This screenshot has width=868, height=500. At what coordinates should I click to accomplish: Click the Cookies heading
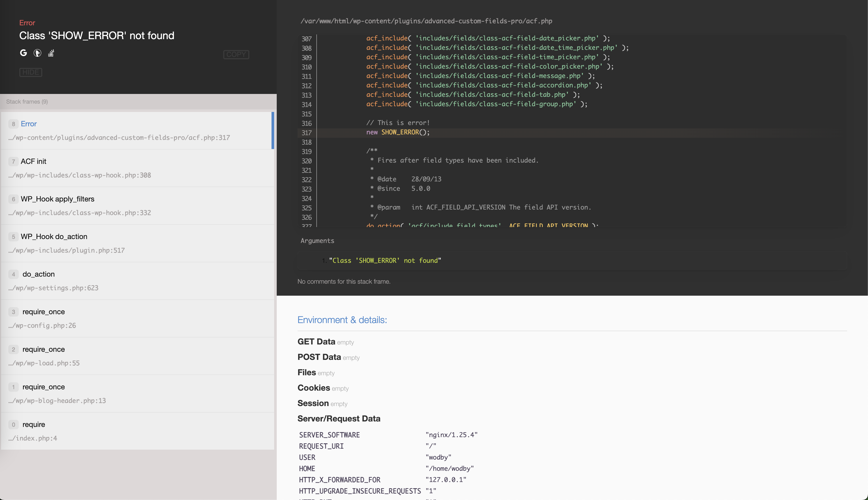point(314,388)
